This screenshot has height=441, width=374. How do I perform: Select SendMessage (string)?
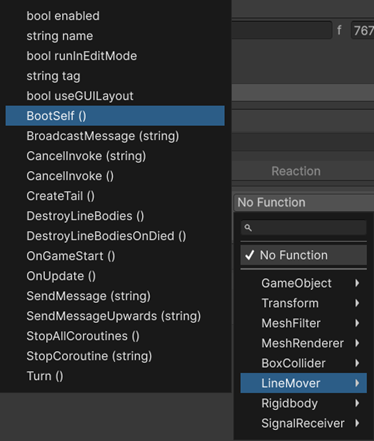115,296
